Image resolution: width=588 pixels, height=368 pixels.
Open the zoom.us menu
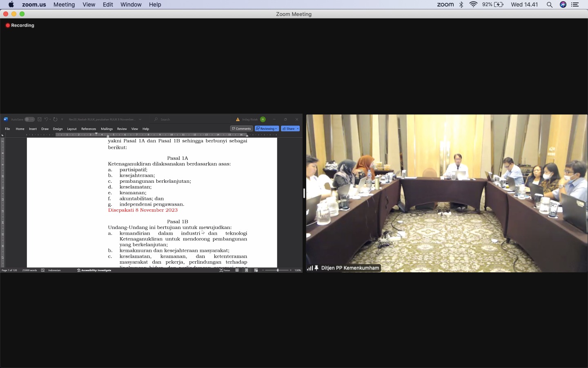[x=34, y=4]
